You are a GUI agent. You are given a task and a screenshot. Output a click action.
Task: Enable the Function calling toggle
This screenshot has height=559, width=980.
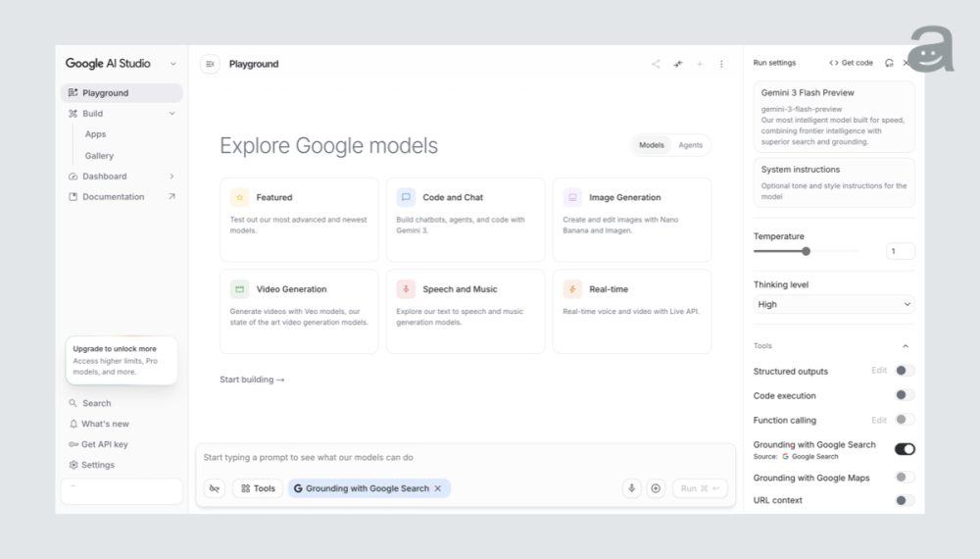tap(905, 420)
